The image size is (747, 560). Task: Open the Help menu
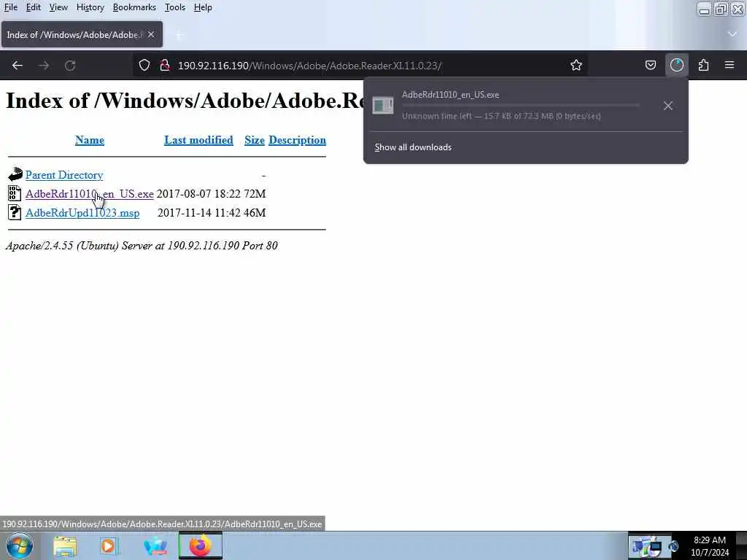click(x=203, y=7)
